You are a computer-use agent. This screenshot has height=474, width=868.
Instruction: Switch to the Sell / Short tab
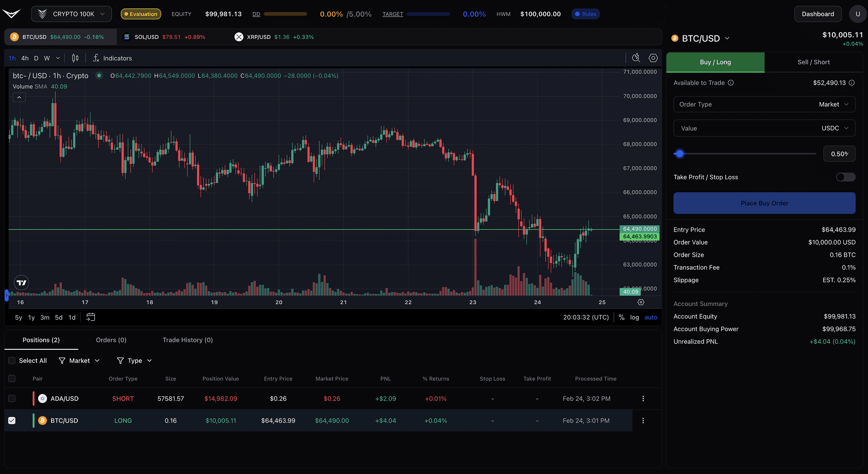coord(813,62)
